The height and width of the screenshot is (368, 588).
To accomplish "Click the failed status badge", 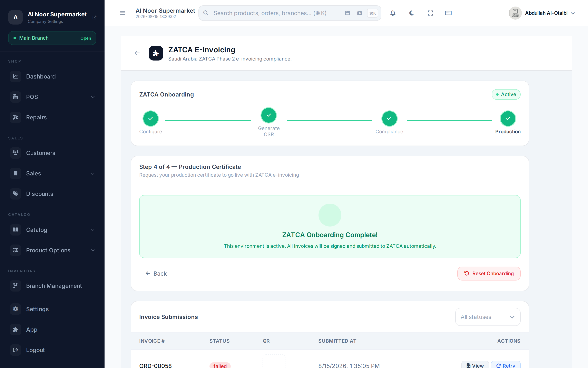I will (x=220, y=366).
